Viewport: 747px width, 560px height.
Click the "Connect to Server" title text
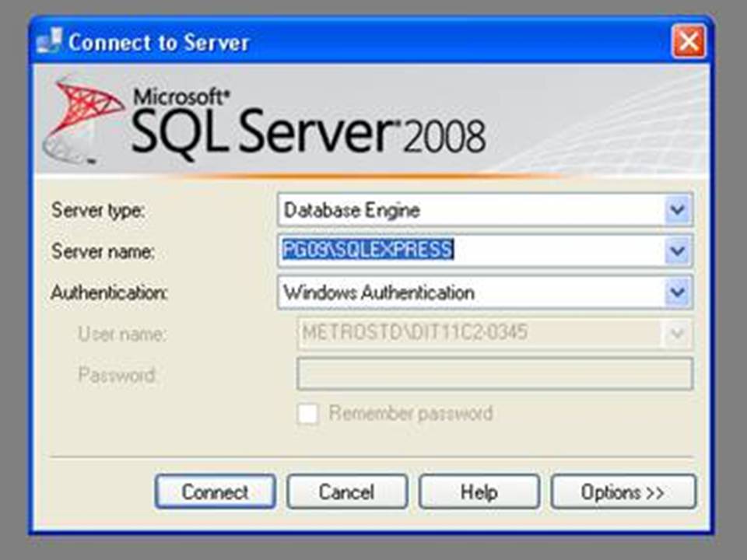[x=159, y=42]
